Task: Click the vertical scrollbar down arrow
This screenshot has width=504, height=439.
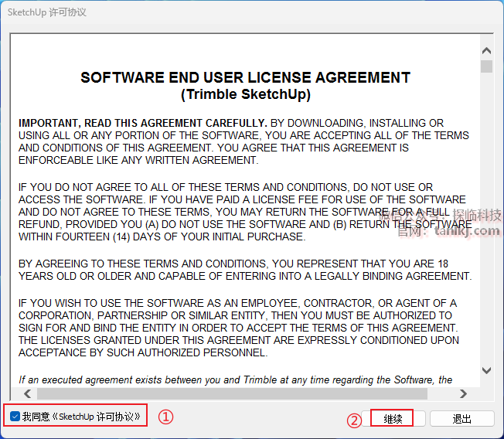Action: (x=486, y=370)
